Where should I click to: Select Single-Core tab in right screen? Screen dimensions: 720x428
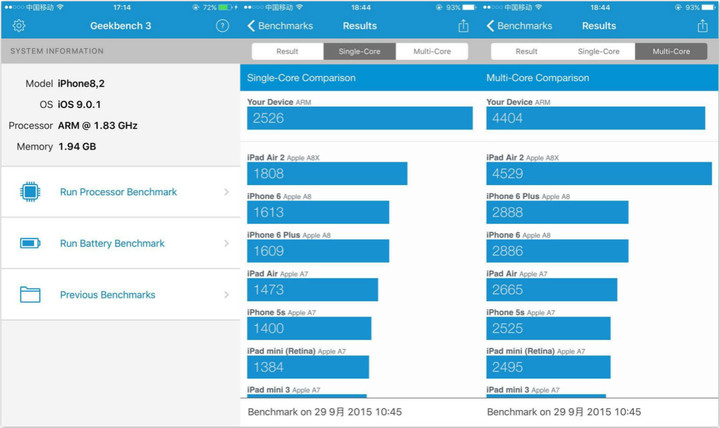coord(599,51)
